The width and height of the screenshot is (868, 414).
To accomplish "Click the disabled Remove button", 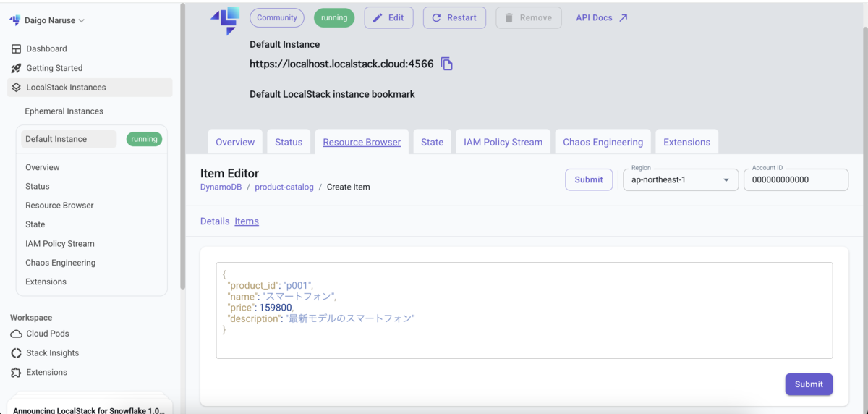I will [529, 18].
